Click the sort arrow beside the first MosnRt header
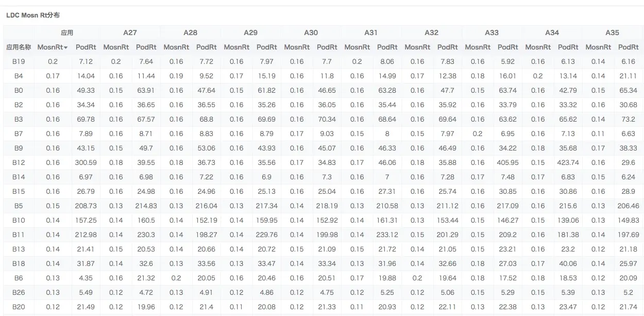 point(66,47)
